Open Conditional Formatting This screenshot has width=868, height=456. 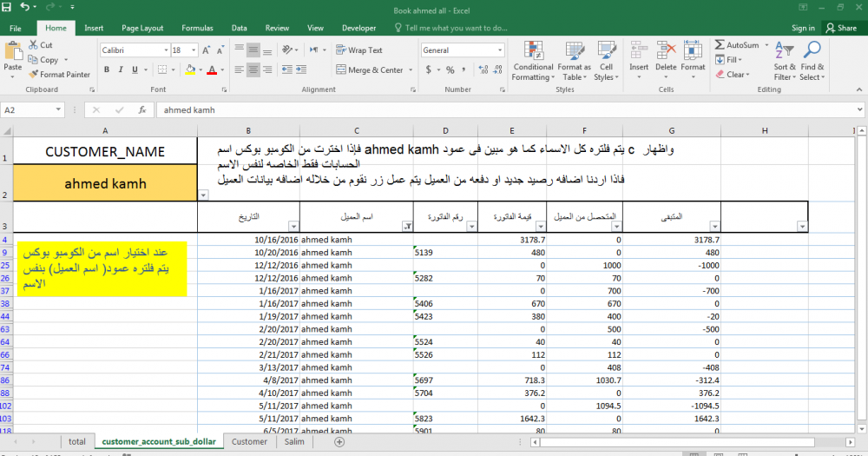[533, 61]
